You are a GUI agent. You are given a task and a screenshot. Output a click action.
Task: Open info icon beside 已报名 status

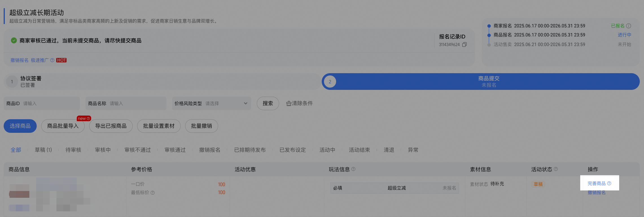(x=628, y=26)
